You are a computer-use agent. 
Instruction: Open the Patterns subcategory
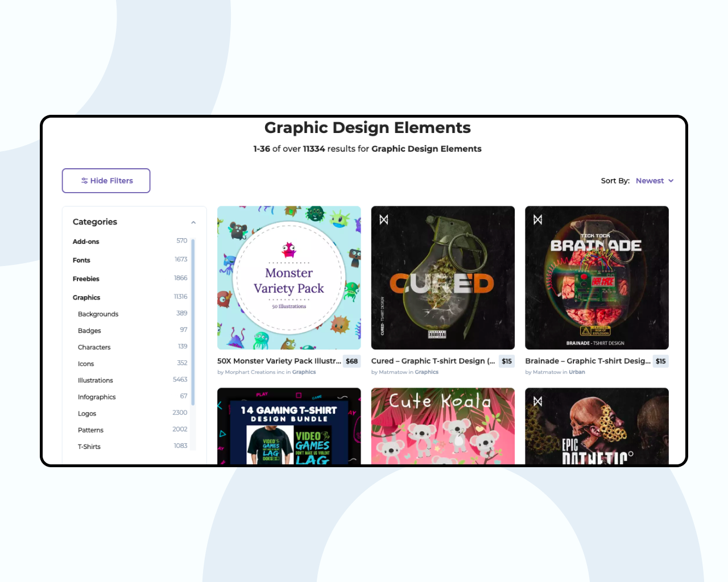[x=90, y=430]
